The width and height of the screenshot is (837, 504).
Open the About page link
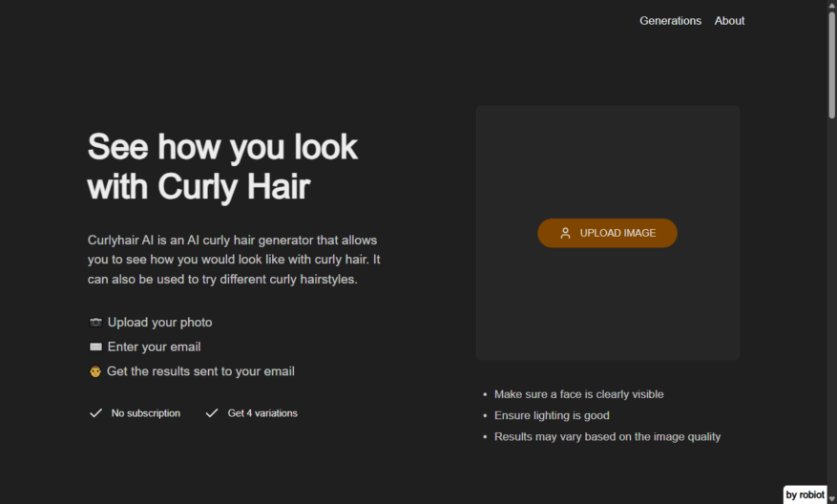(x=729, y=21)
